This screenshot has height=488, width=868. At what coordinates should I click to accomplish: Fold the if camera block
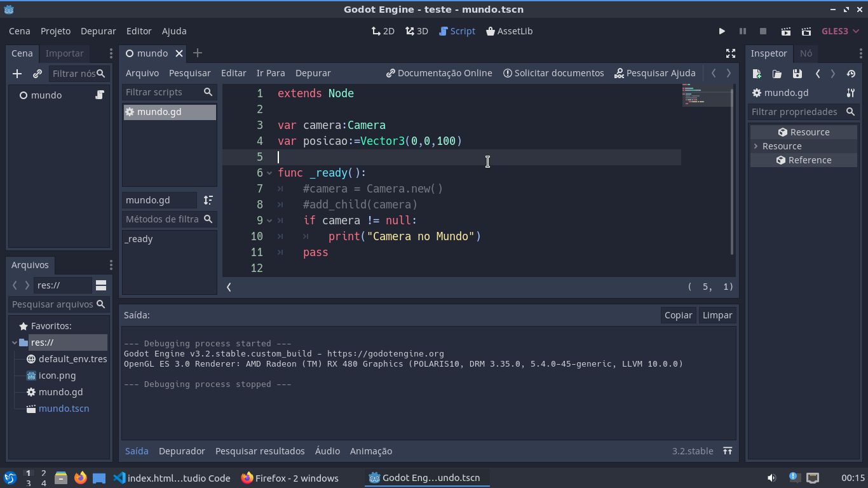click(269, 220)
